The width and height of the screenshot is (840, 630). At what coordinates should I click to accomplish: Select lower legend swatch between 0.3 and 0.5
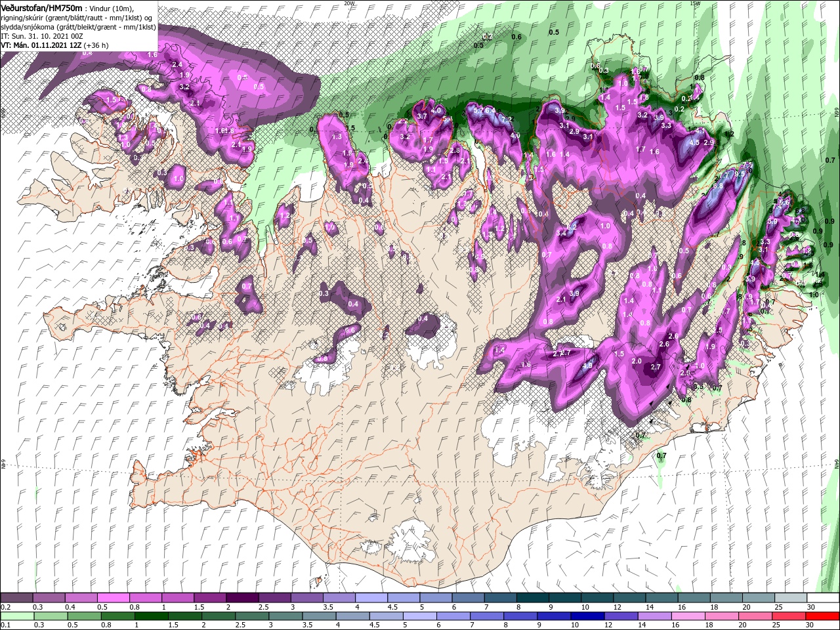(x=50, y=616)
